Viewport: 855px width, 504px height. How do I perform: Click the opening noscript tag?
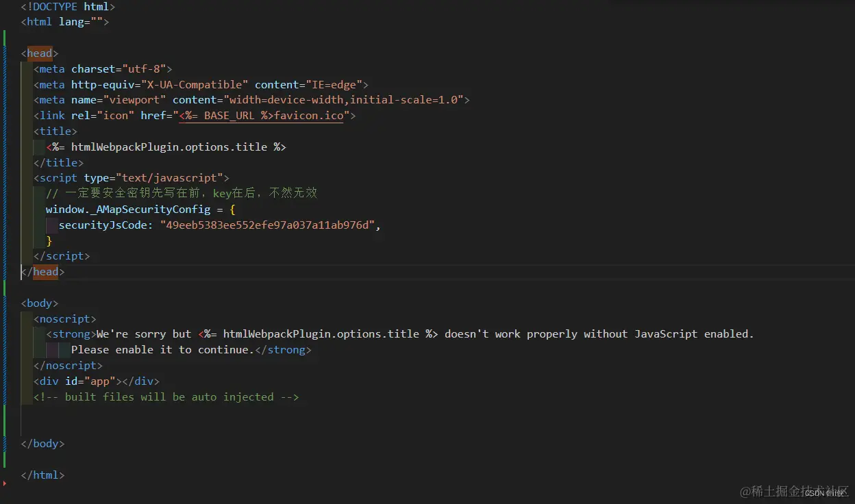point(65,319)
